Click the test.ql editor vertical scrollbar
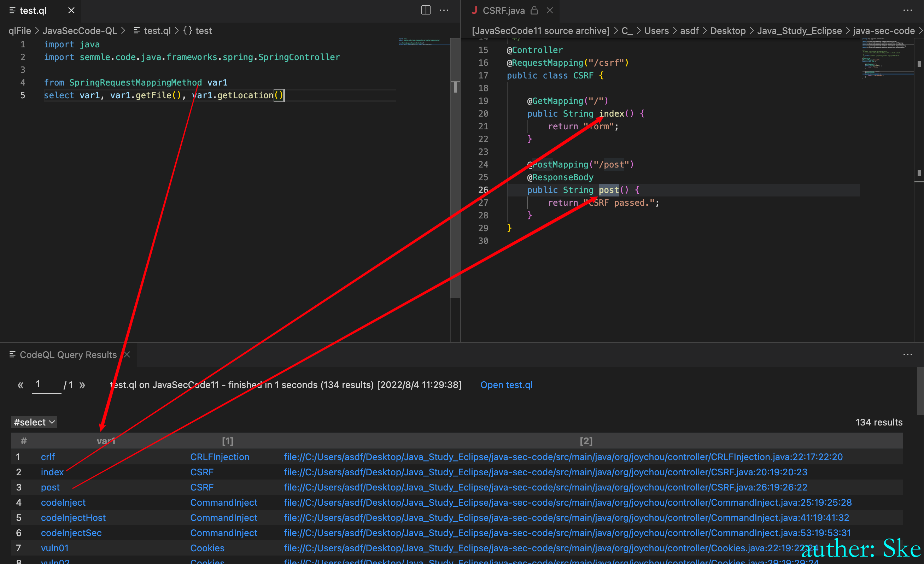Viewport: 924px width, 564px height. click(x=455, y=168)
